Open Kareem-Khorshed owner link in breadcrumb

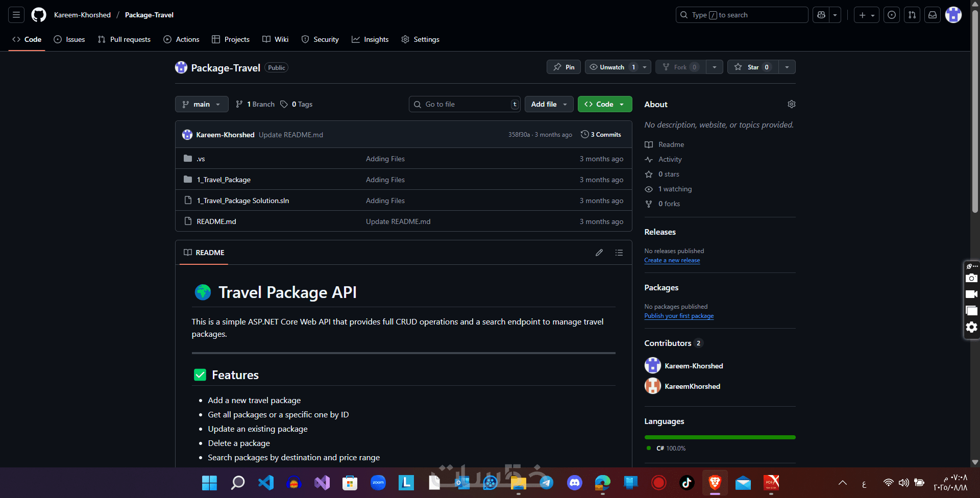point(82,15)
